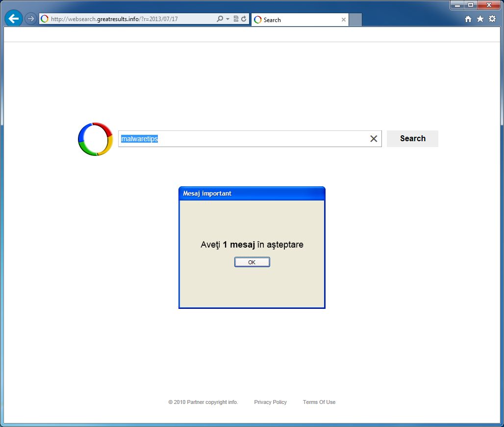The width and height of the screenshot is (504, 427).
Task: Clear the search box with the X
Action: (x=374, y=139)
